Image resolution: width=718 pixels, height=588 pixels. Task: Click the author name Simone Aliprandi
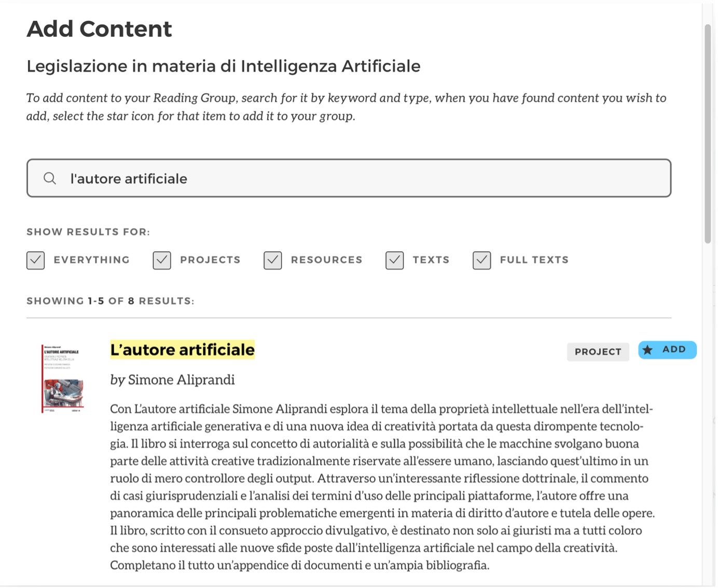(x=181, y=380)
